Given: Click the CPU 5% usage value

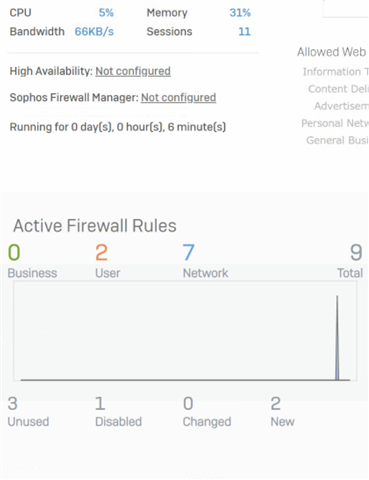Looking at the screenshot, I should coord(106,13).
